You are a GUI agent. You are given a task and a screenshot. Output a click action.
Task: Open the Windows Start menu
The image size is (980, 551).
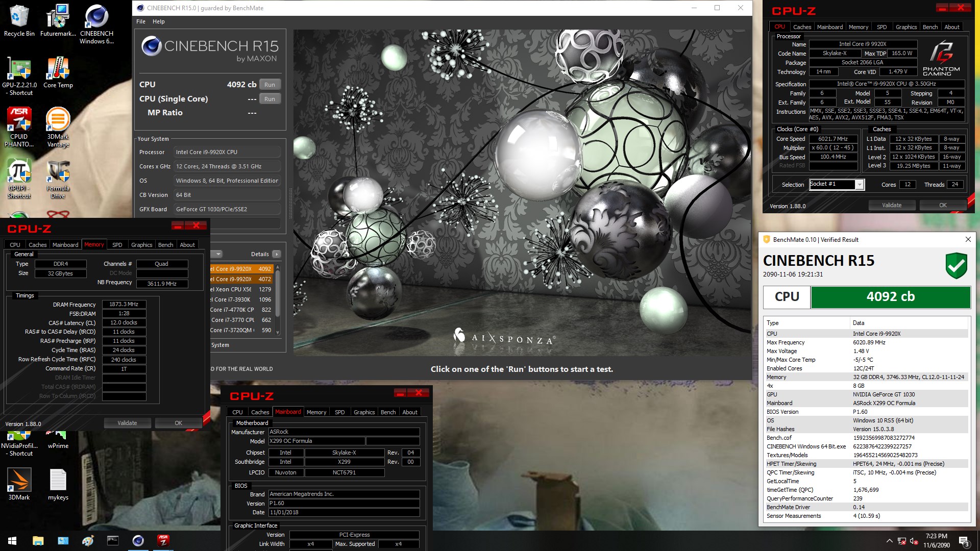[x=12, y=541]
